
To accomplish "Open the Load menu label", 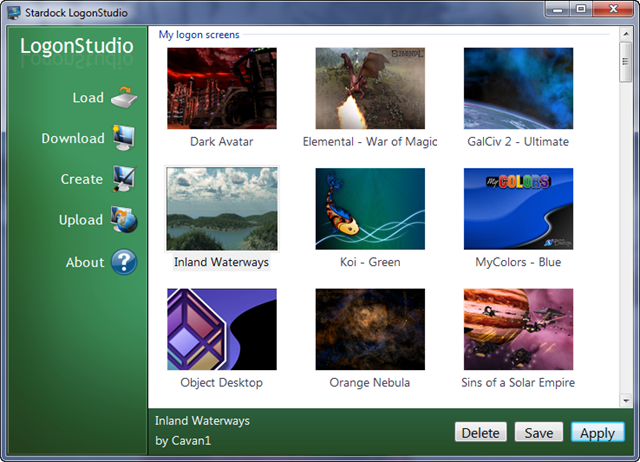I will click(88, 98).
